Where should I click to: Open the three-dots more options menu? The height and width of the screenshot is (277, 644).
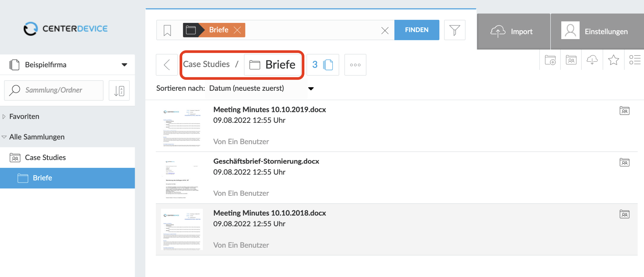(355, 65)
